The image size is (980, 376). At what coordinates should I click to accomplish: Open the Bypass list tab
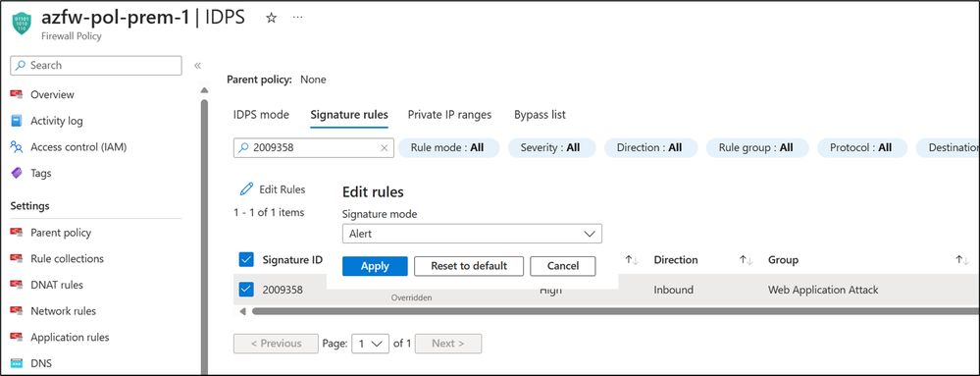[540, 115]
